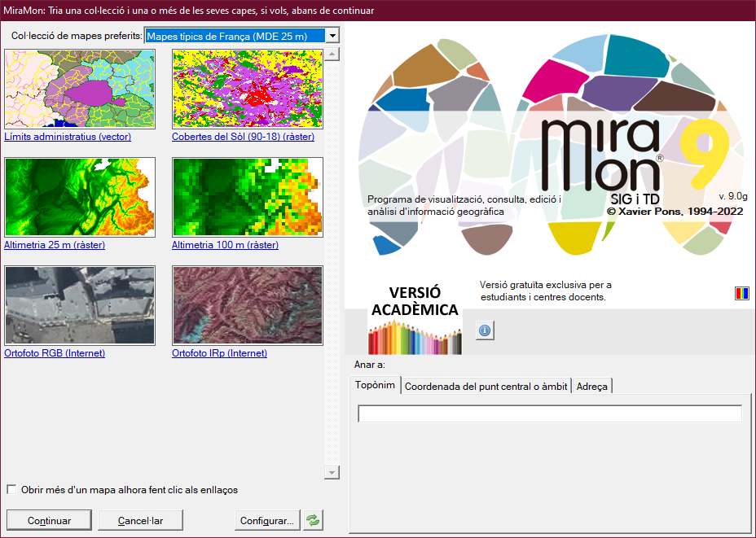Select the administrative limits map thumbnail
This screenshot has height=538, width=756.
pyautogui.click(x=80, y=89)
